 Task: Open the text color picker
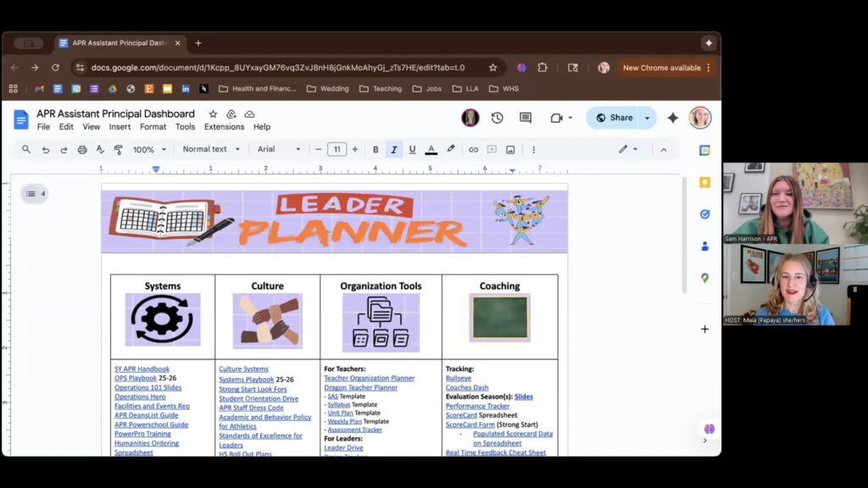431,149
